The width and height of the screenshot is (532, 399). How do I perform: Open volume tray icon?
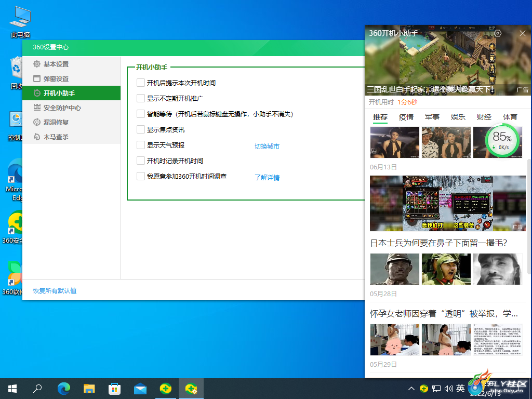click(x=448, y=389)
